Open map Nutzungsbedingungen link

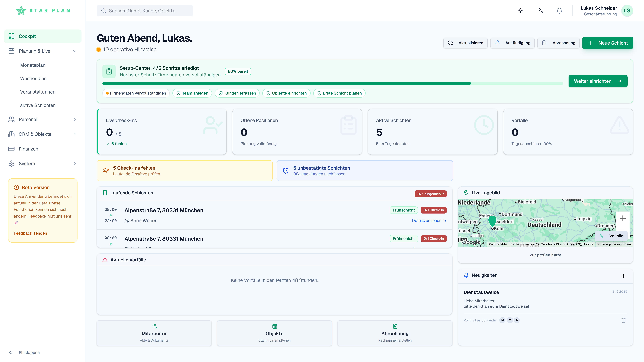[614, 244]
